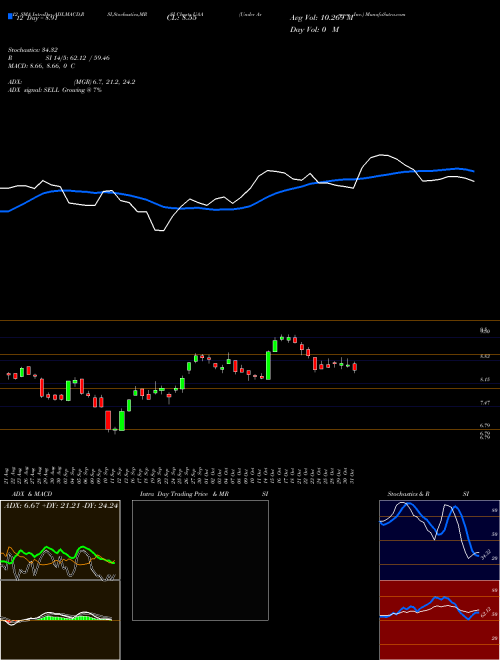Screen dimensions: 500x660
Task: Click the empty intraday trading price panel
Action: pos(200,560)
